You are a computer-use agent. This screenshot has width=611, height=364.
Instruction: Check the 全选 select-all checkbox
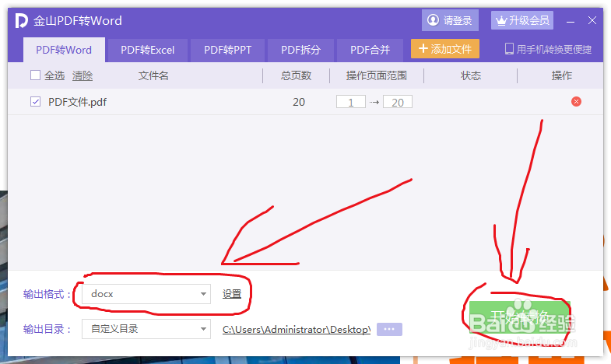point(35,75)
